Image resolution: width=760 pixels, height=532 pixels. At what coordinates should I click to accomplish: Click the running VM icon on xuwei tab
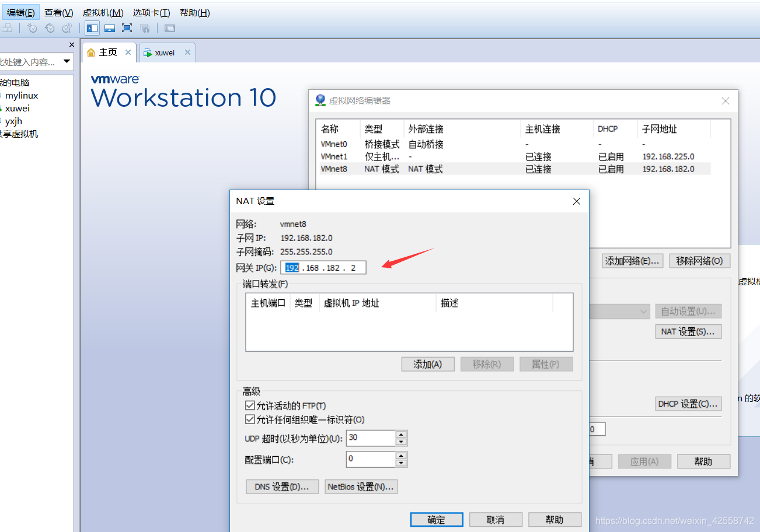point(148,52)
